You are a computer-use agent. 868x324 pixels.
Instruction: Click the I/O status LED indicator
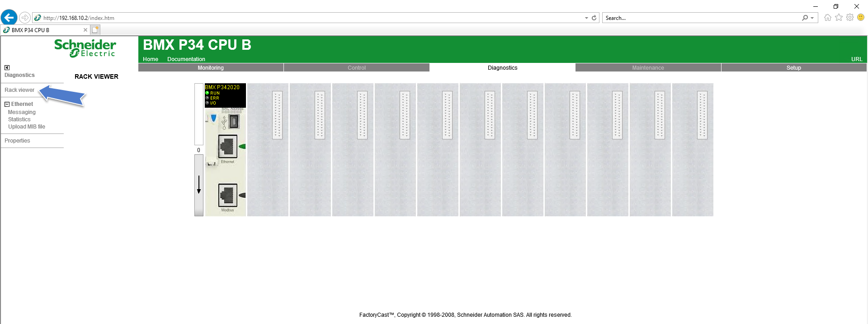tap(207, 103)
